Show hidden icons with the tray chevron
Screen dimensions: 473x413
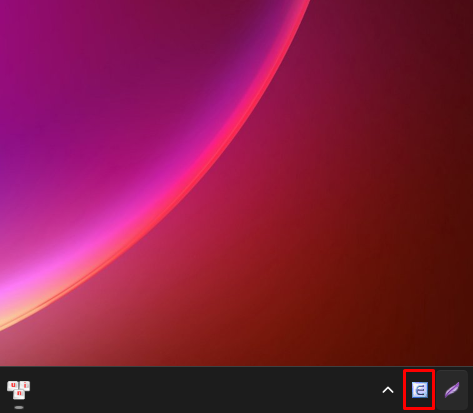pos(388,390)
